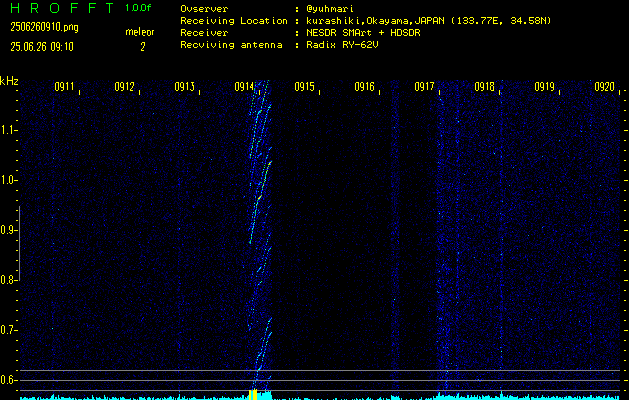Click the 0911 time marker
The image size is (629, 400).
coord(64,87)
